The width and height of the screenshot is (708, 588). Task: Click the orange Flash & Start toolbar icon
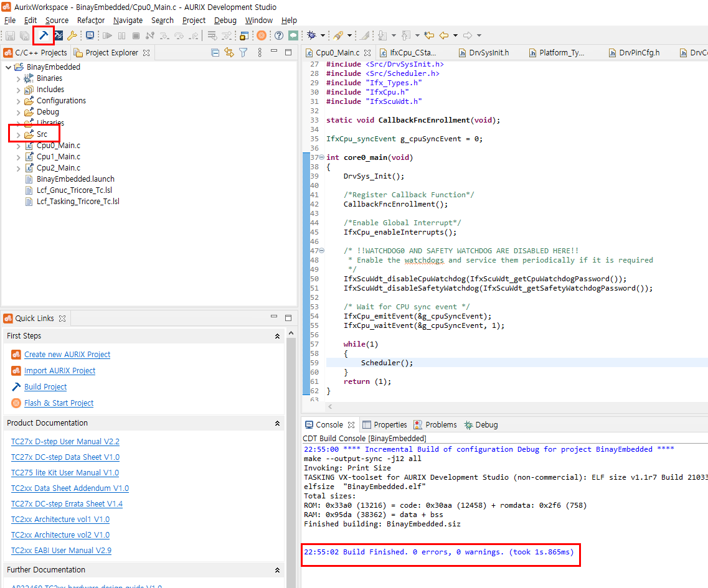pos(262,35)
